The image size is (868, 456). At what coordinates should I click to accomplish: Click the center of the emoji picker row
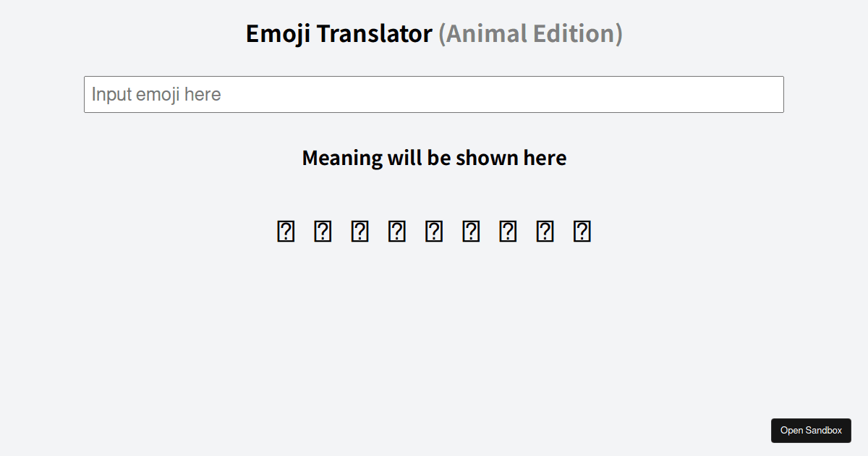(433, 231)
